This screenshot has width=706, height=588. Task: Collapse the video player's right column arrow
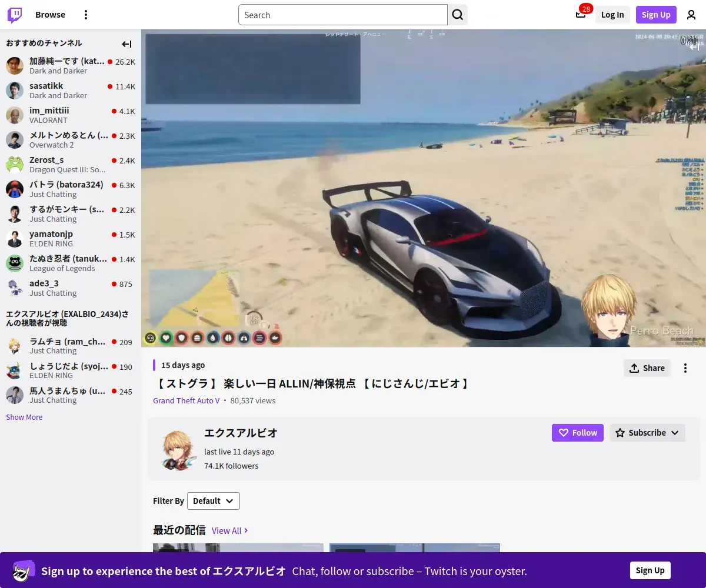[x=694, y=47]
